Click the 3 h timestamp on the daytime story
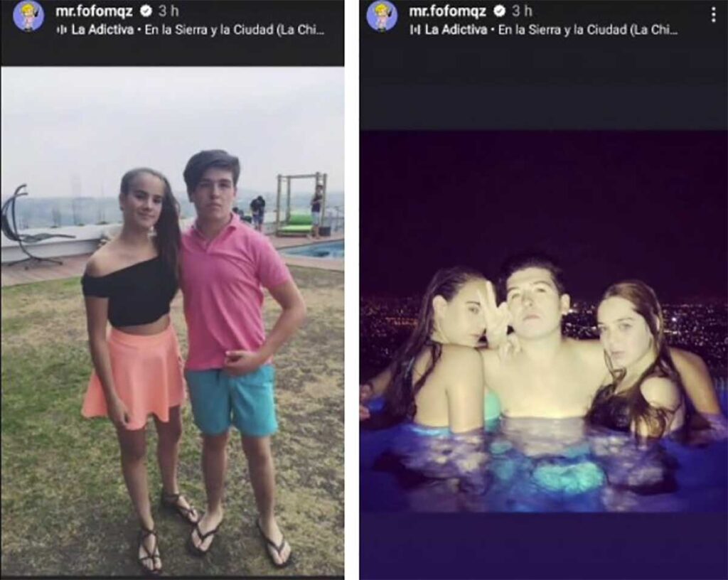This screenshot has width=728, height=580. click(x=168, y=11)
